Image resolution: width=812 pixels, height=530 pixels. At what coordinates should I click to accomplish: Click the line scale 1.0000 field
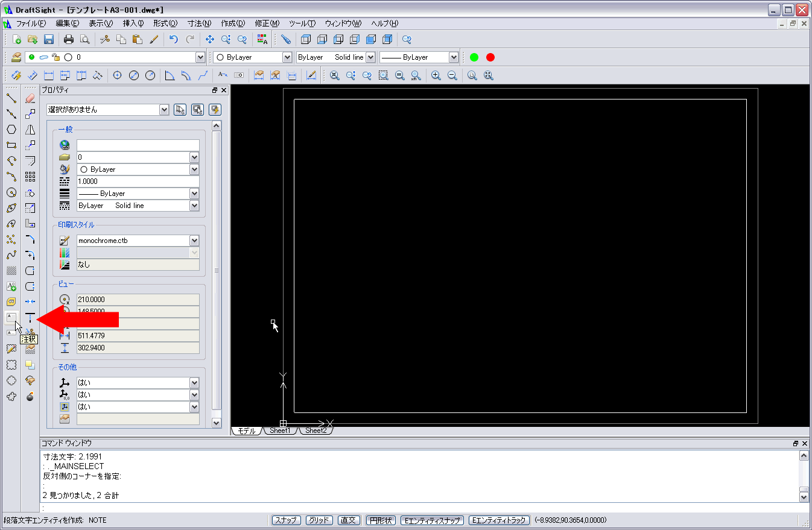(x=138, y=181)
